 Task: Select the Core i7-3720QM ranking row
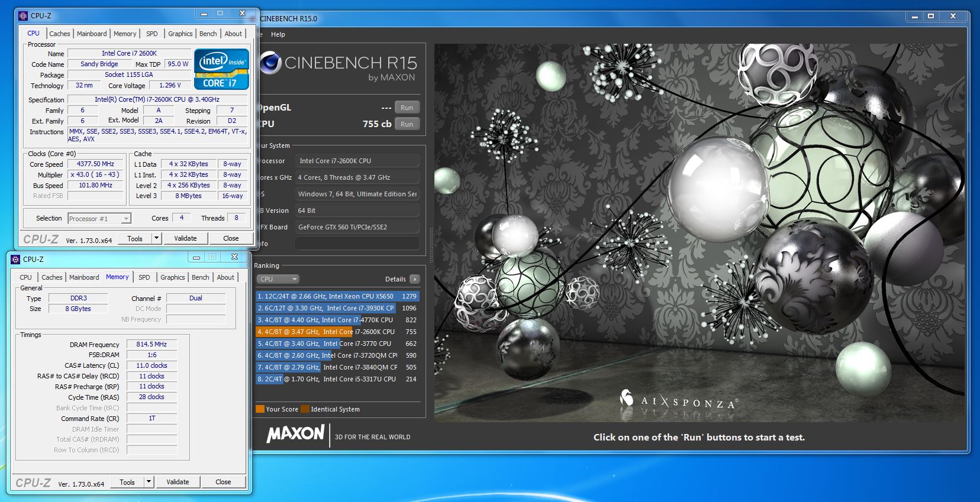337,355
